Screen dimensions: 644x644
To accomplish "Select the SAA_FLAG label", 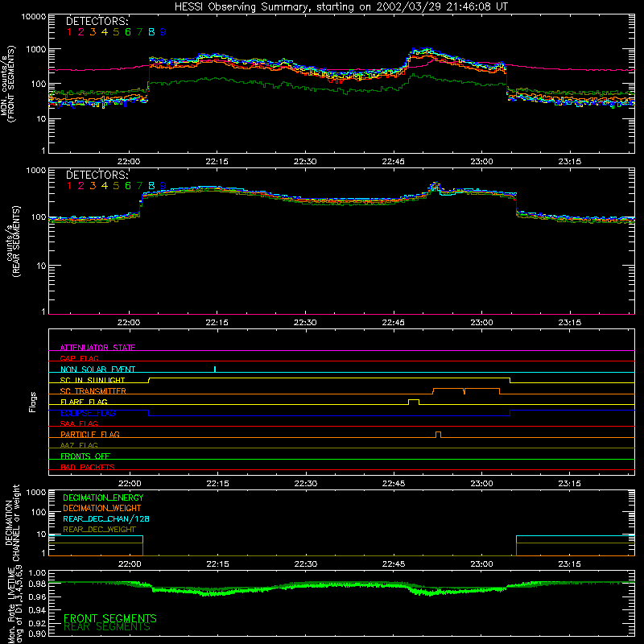I will [x=79, y=423].
